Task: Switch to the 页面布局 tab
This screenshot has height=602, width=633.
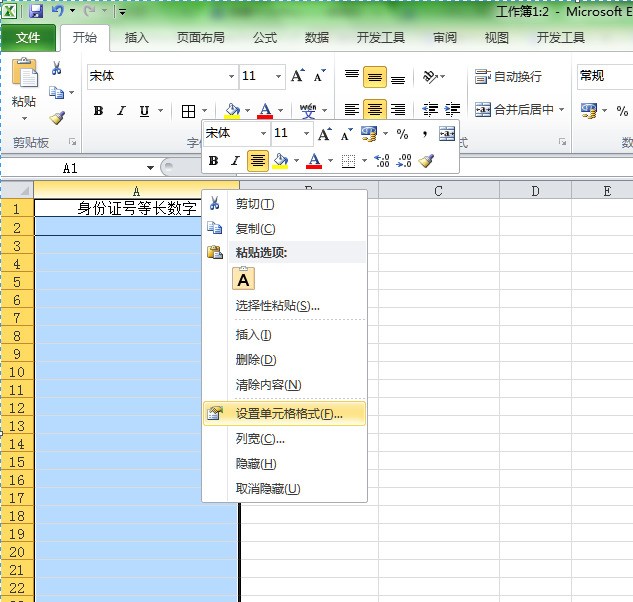Action: coord(201,38)
